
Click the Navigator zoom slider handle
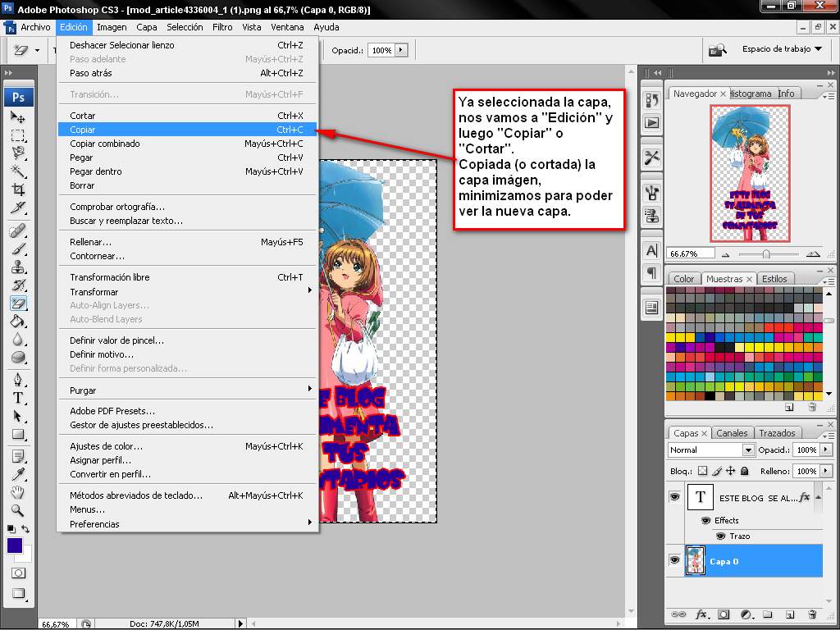pyautogui.click(x=766, y=254)
